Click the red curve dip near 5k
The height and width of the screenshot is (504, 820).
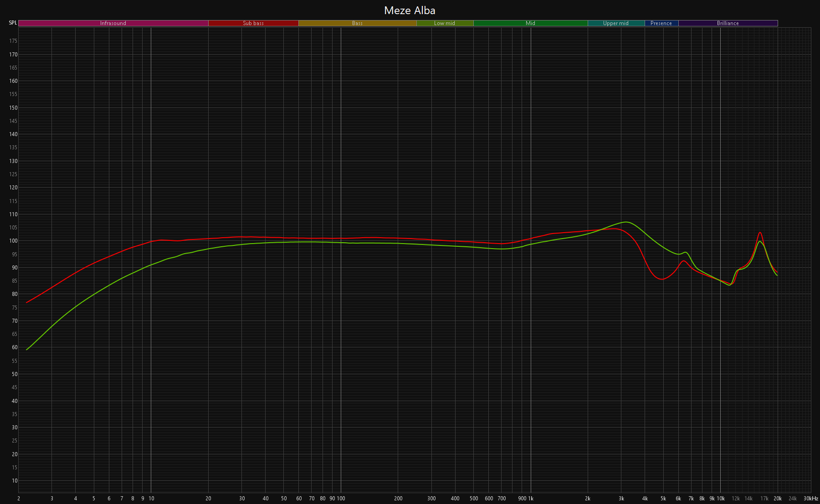(x=662, y=279)
